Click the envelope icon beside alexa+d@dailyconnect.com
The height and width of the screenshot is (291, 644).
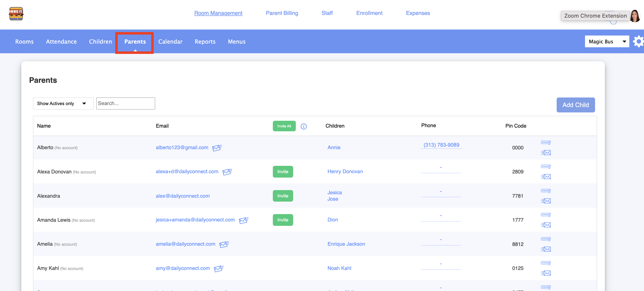227,172
